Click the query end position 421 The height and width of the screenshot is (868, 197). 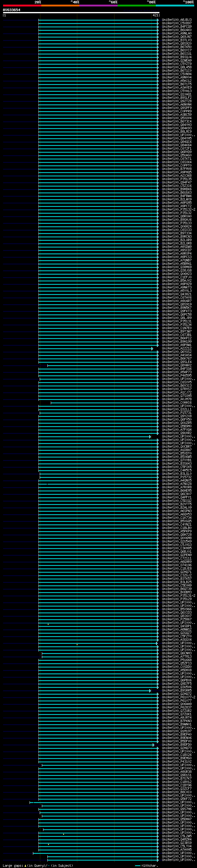(155, 15)
